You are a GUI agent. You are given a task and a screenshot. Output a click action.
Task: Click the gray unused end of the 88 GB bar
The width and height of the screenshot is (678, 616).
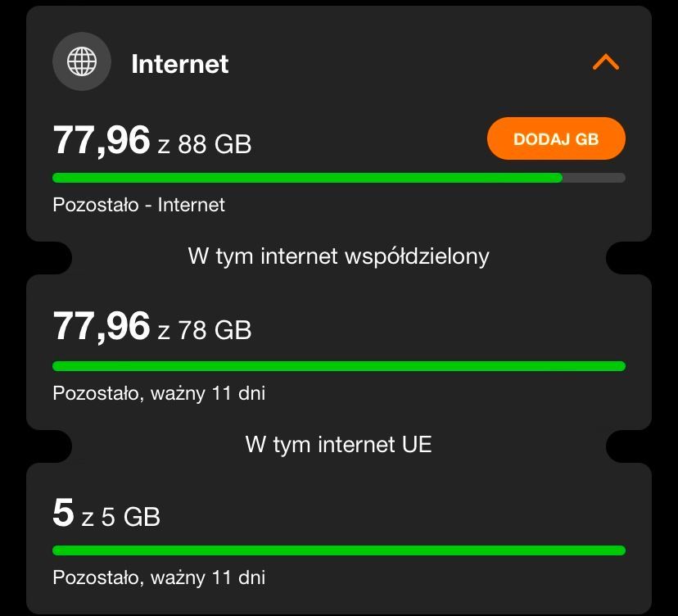tap(594, 178)
